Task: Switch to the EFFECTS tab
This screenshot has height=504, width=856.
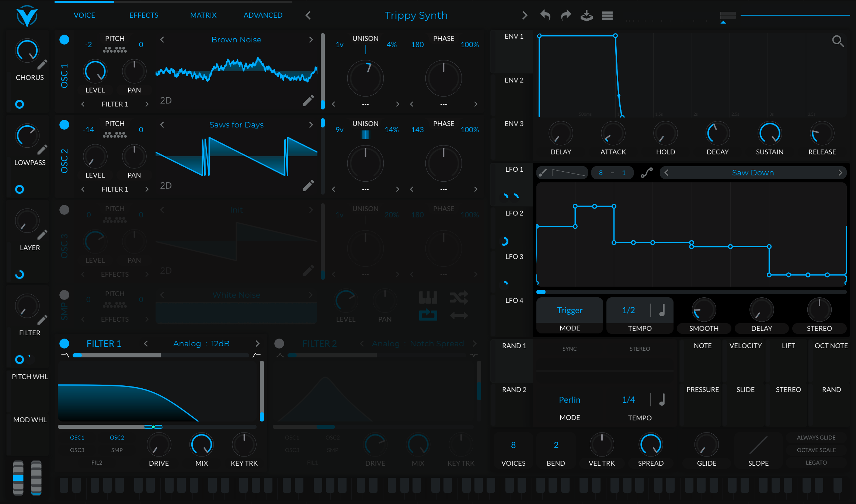Action: 144,15
